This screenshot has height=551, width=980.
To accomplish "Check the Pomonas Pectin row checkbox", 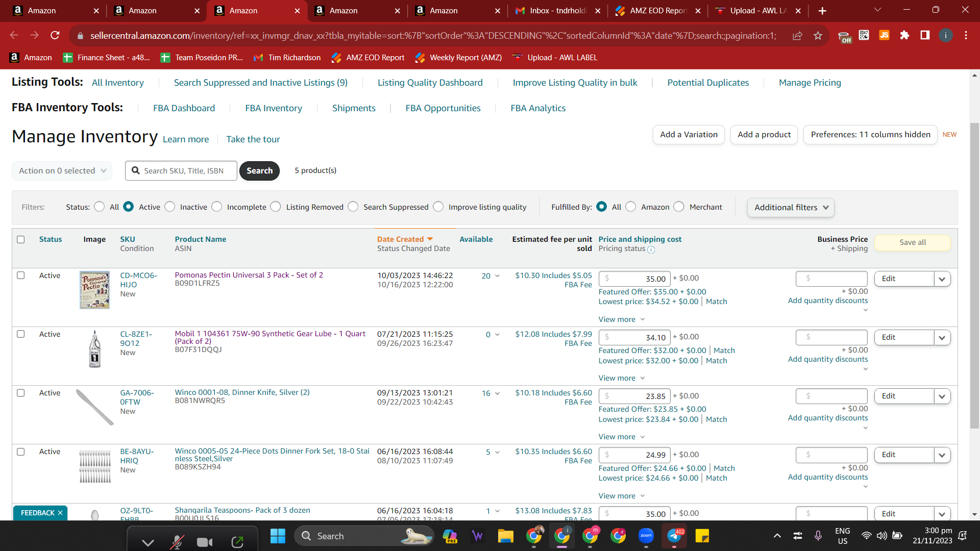I will (x=21, y=275).
